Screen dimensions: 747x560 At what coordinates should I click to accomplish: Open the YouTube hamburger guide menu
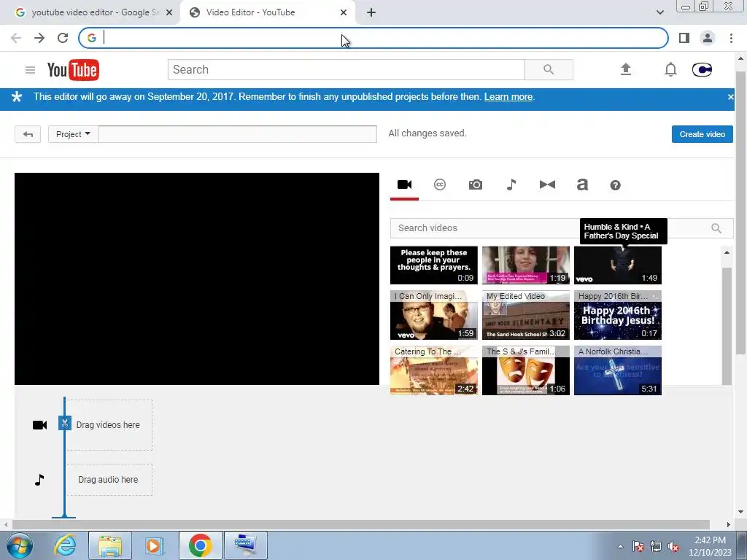30,70
